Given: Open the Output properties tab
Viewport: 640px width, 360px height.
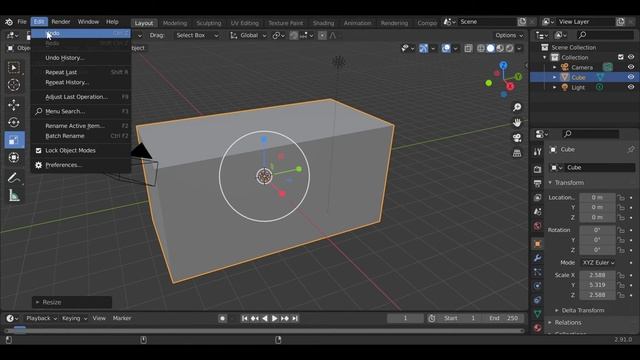Looking at the screenshot, I should pyautogui.click(x=538, y=183).
